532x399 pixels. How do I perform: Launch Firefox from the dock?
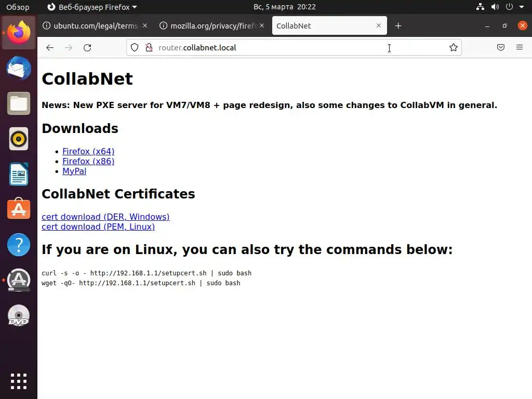click(19, 33)
